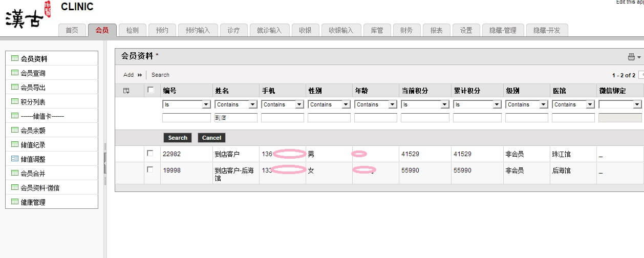
Task: Click the 编号 filter text field
Action: pyautogui.click(x=186, y=118)
